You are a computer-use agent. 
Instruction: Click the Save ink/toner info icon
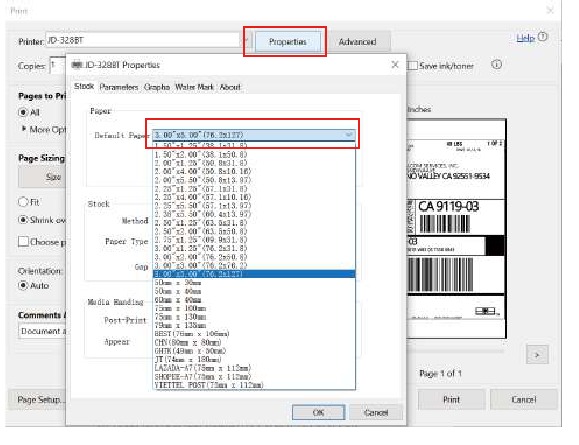tap(496, 65)
